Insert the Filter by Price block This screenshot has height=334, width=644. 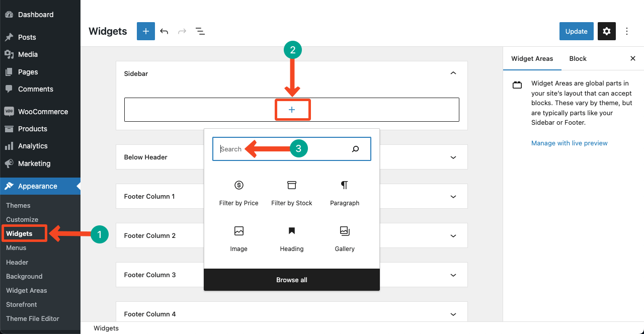point(239,193)
